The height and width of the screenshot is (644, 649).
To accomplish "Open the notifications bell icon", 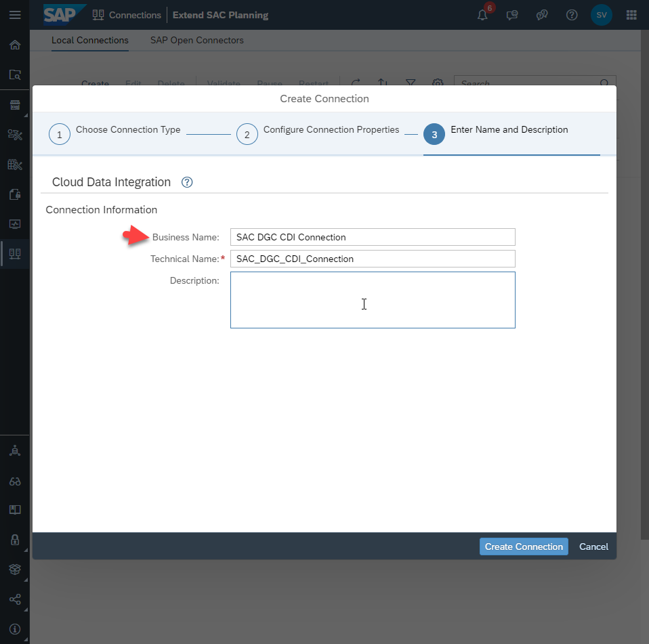I will click(x=482, y=16).
